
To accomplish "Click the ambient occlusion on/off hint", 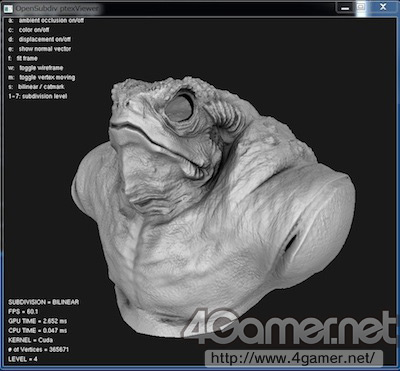I will coord(46,21).
